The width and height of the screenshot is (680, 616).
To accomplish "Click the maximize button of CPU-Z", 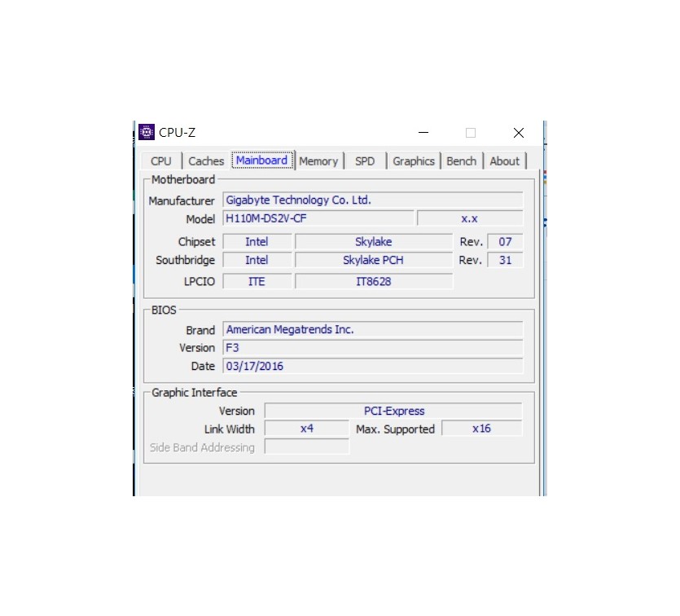I will 471,132.
